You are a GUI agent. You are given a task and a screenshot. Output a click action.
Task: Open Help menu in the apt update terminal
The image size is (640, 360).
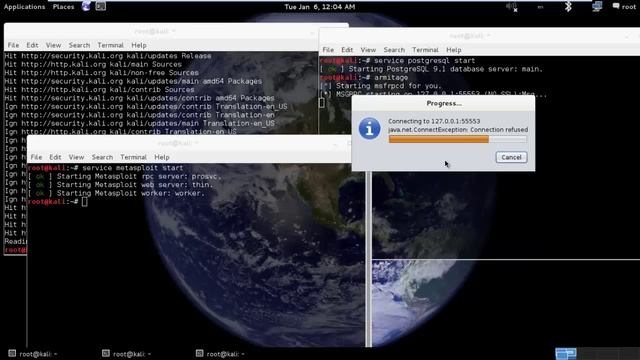(x=139, y=45)
